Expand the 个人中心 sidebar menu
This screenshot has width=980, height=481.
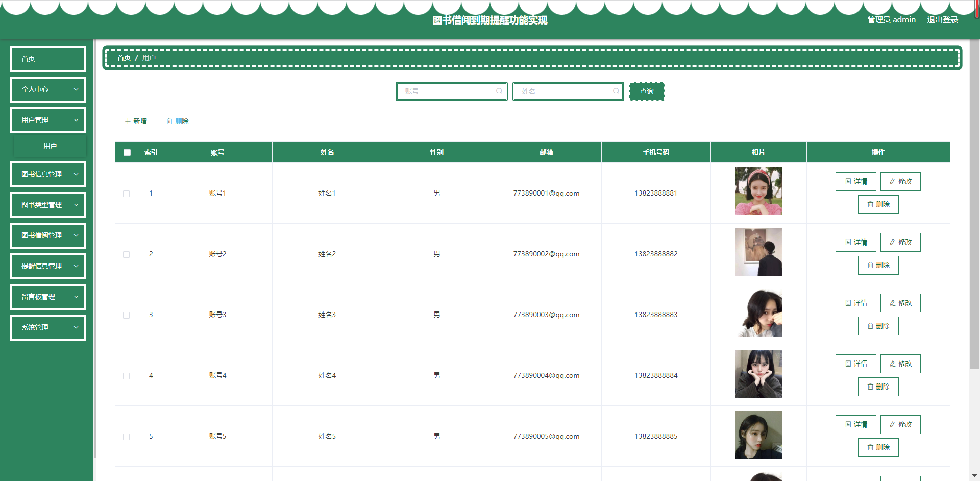48,89
